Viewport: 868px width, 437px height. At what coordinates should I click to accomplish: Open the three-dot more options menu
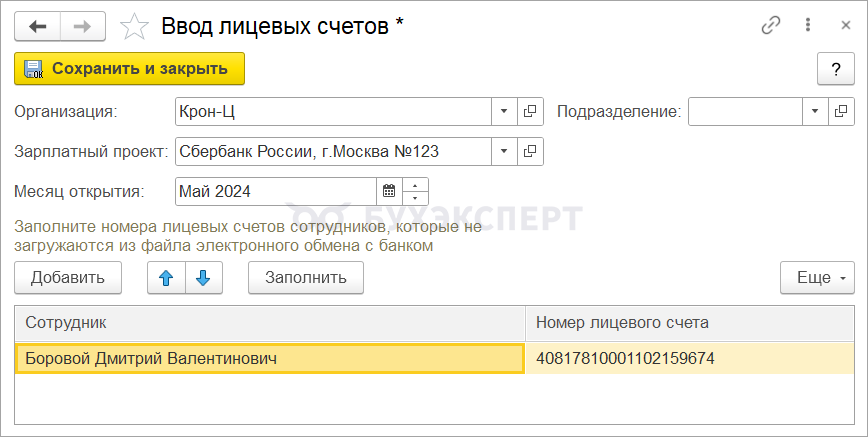pos(808,27)
